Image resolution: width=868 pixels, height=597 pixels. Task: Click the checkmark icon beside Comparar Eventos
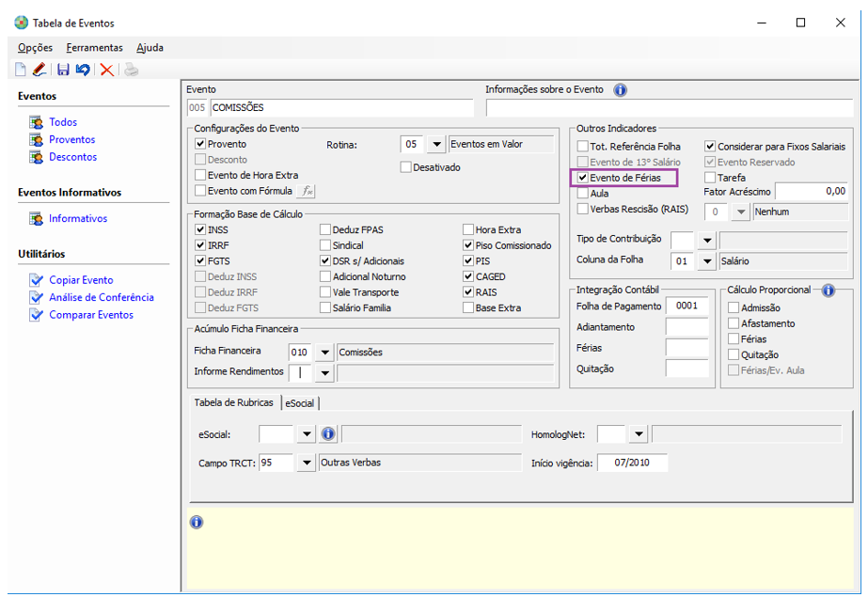(37, 315)
